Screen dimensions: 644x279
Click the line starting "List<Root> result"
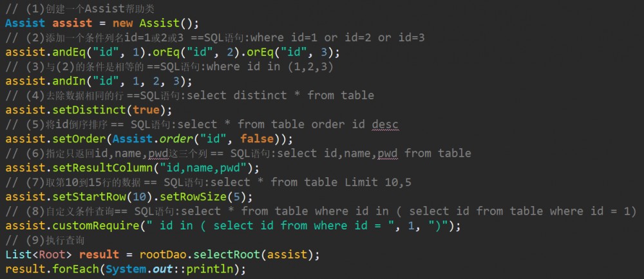[x=162, y=255]
